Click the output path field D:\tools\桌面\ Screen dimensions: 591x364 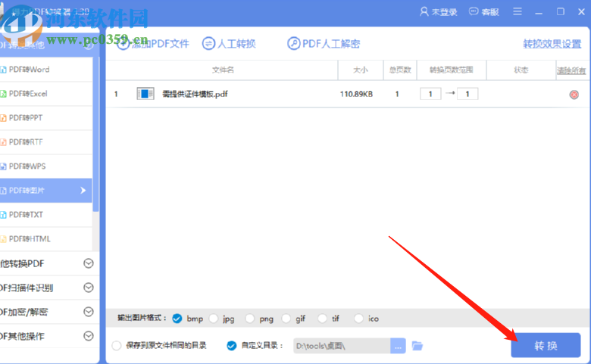tap(342, 346)
